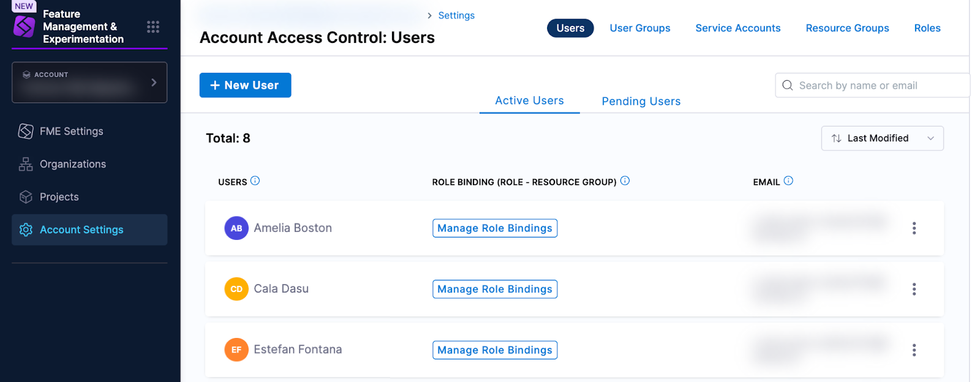Switch to the Pending Users tab
The image size is (980, 382).
click(641, 102)
